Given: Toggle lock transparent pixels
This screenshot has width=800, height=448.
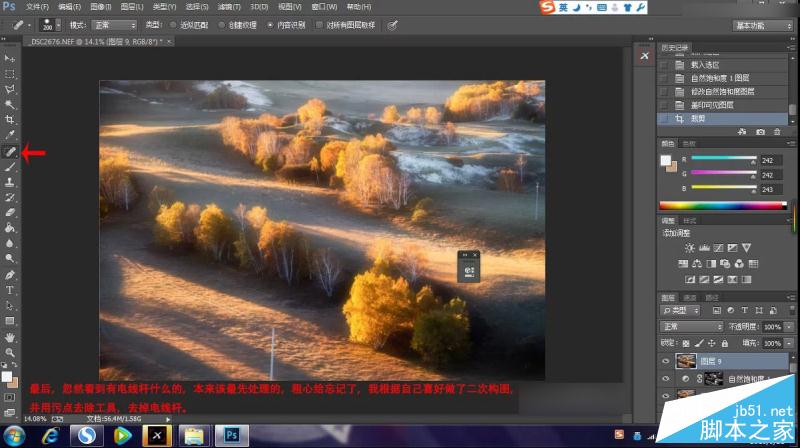Looking at the screenshot, I should point(686,343).
